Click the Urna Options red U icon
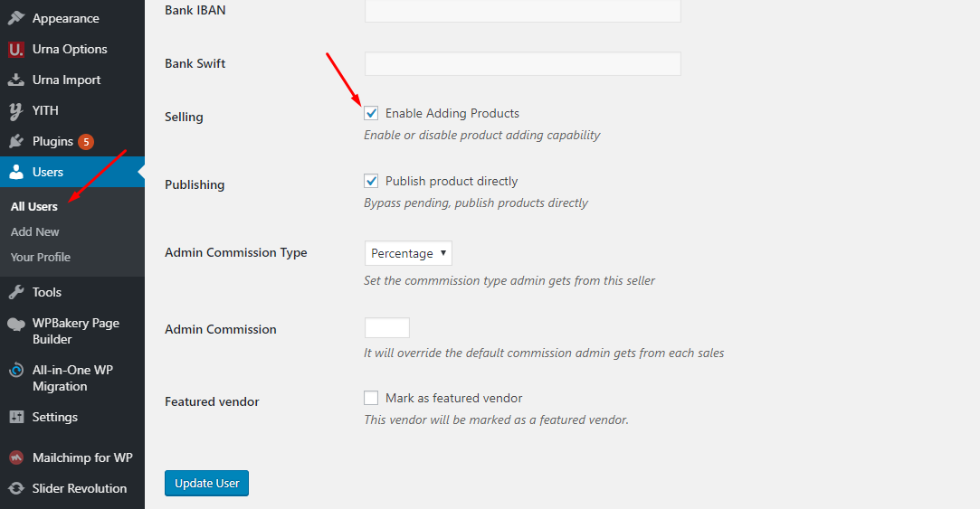Image resolution: width=980 pixels, height=509 pixels. point(16,49)
